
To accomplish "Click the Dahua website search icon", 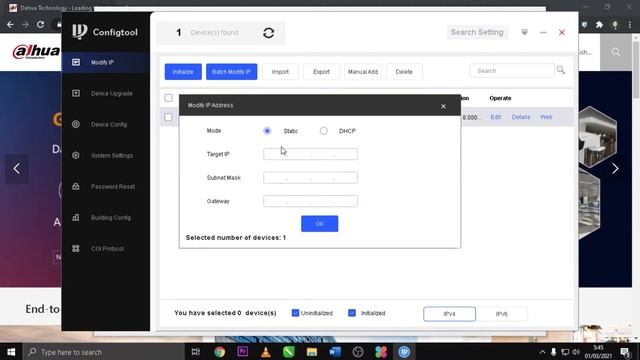I will coord(616,52).
